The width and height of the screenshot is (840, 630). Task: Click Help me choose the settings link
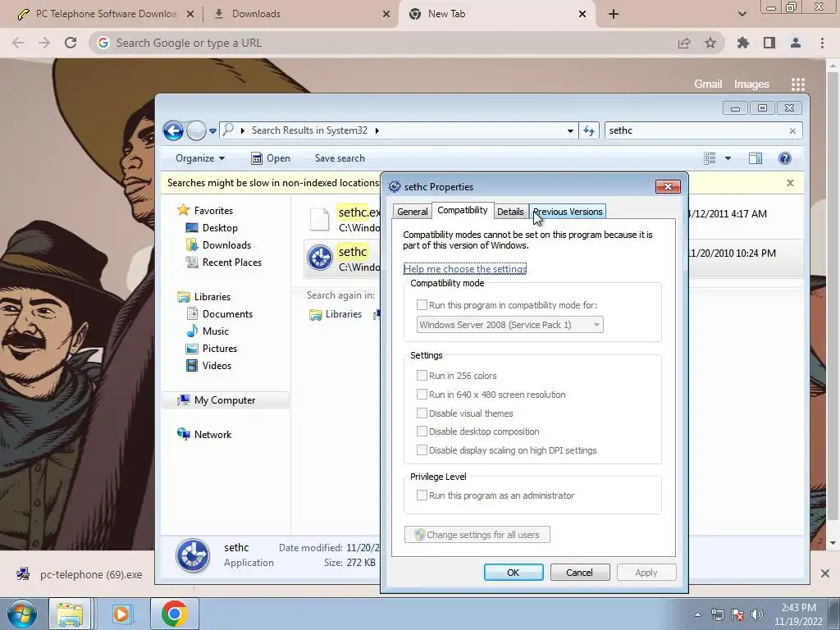465,269
